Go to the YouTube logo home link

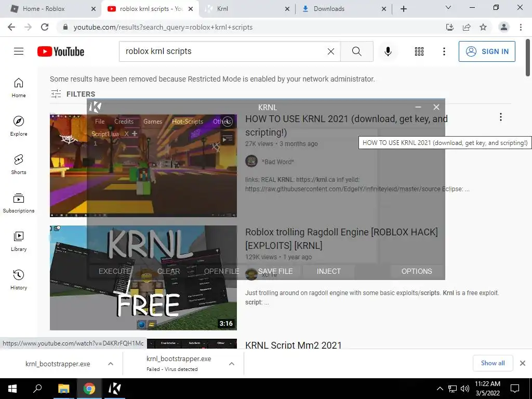(61, 51)
